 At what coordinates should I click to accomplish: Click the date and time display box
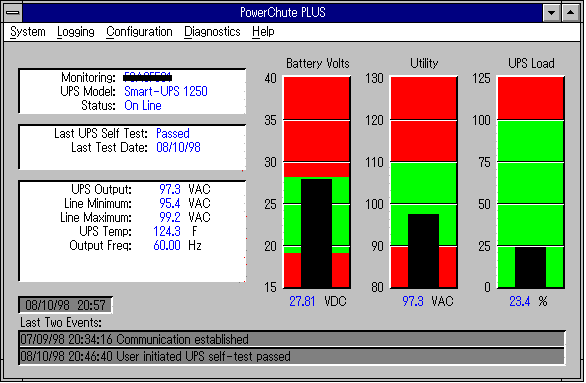[x=65, y=305]
